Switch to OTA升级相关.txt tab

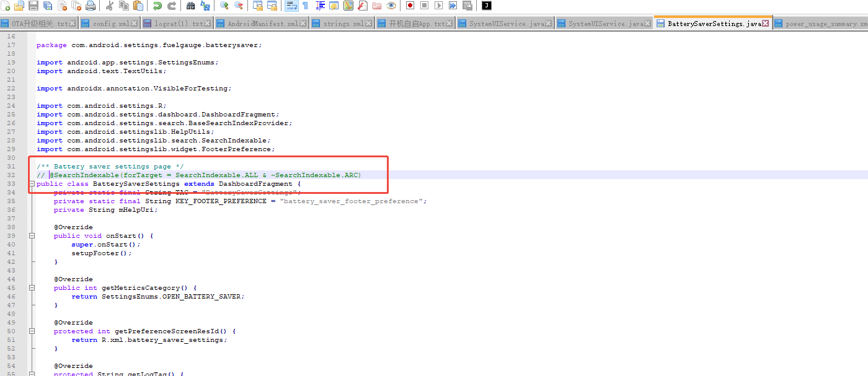coord(40,24)
